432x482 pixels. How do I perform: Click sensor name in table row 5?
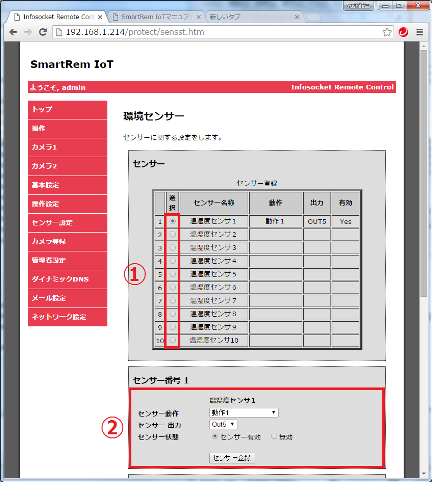(x=213, y=274)
